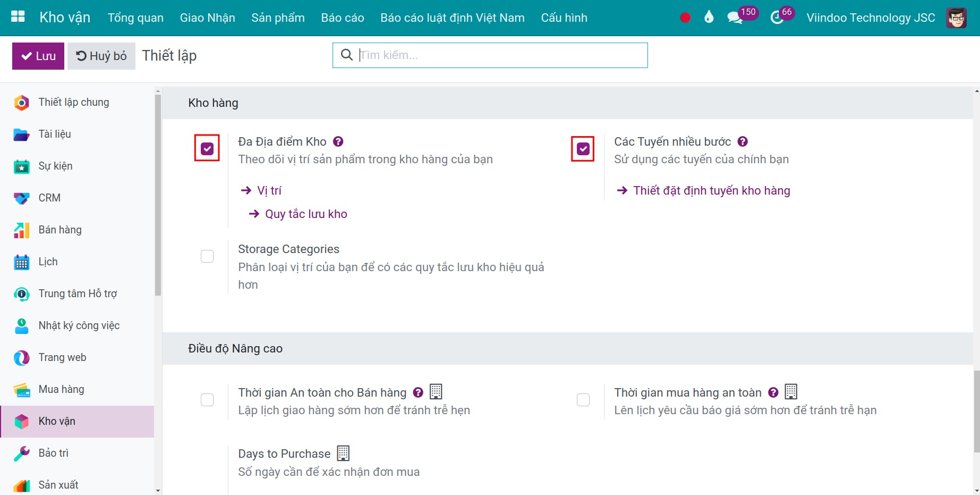Open Cấu hình menu
The height and width of the screenshot is (495, 980).
click(564, 18)
